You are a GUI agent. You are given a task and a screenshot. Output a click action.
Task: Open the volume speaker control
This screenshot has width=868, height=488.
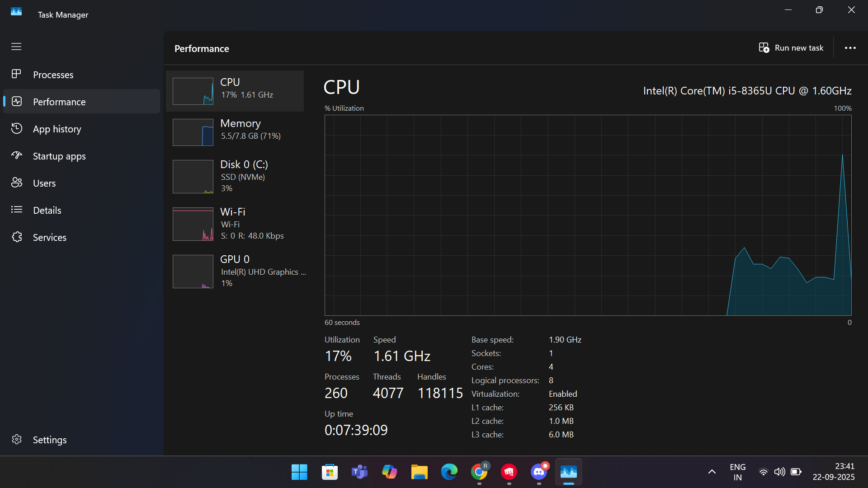pos(779,472)
